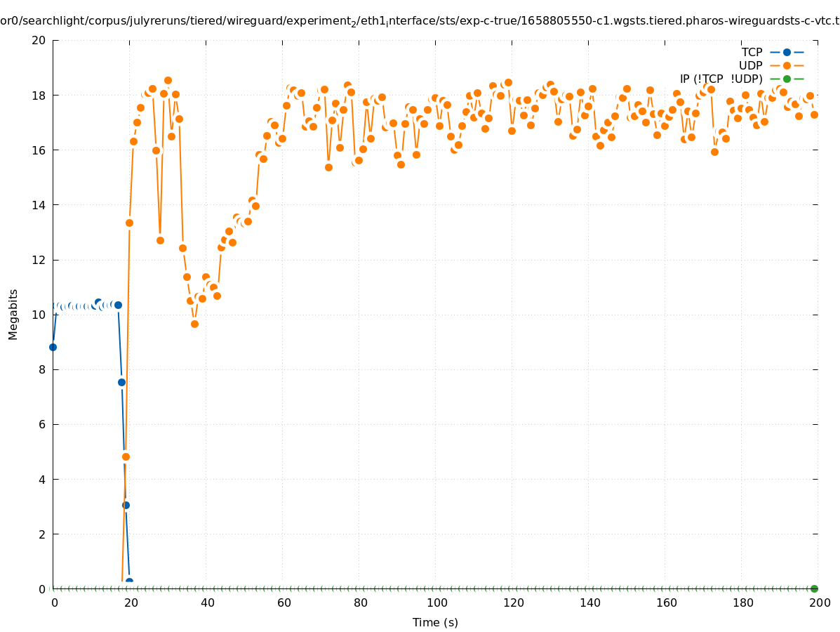This screenshot has height=632, width=840.
Task: Select the first TCP data point at 0 seconds
Action: click(x=53, y=347)
